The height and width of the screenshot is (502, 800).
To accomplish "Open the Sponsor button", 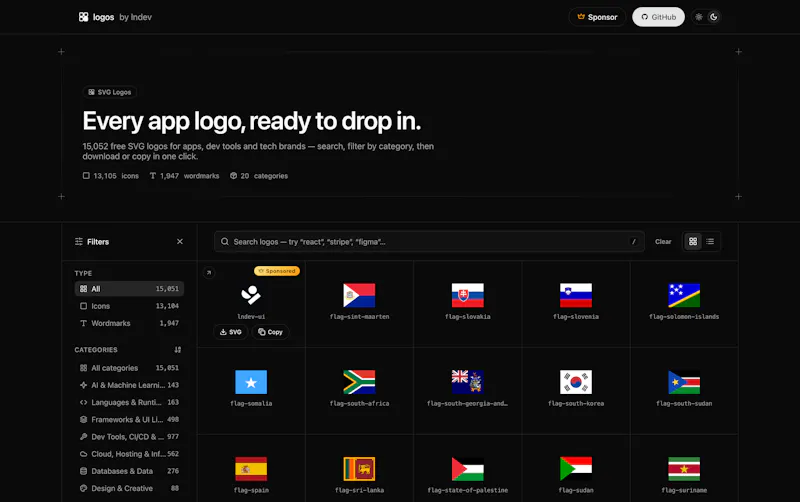I will 597,17.
